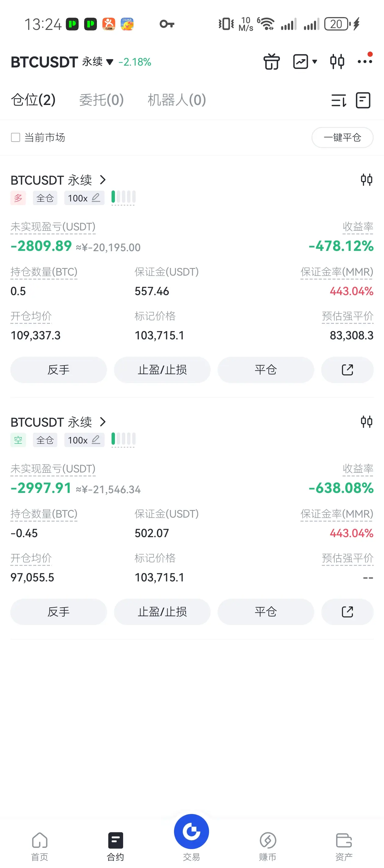Viewport: 384px width, 868px height.
Task: Tap 止盈/止损 on long position
Action: click(x=162, y=370)
